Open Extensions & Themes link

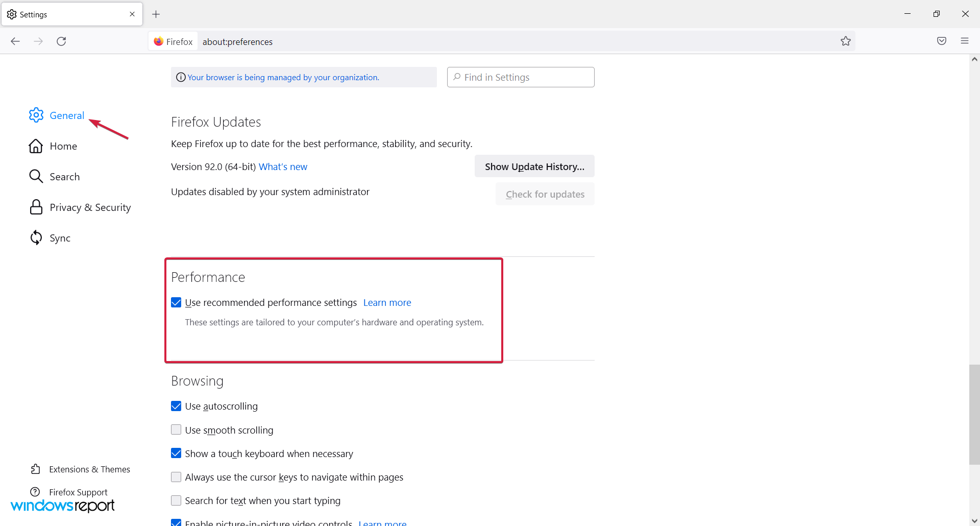89,469
